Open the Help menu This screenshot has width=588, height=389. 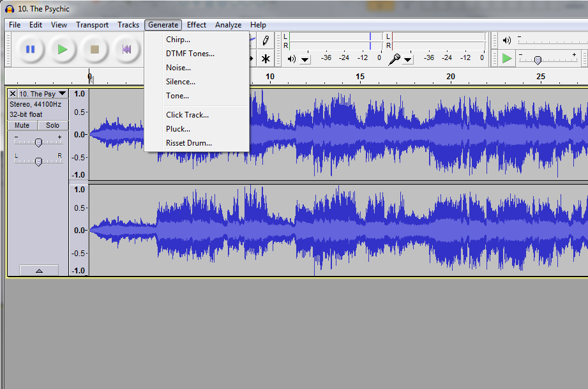pyautogui.click(x=258, y=25)
